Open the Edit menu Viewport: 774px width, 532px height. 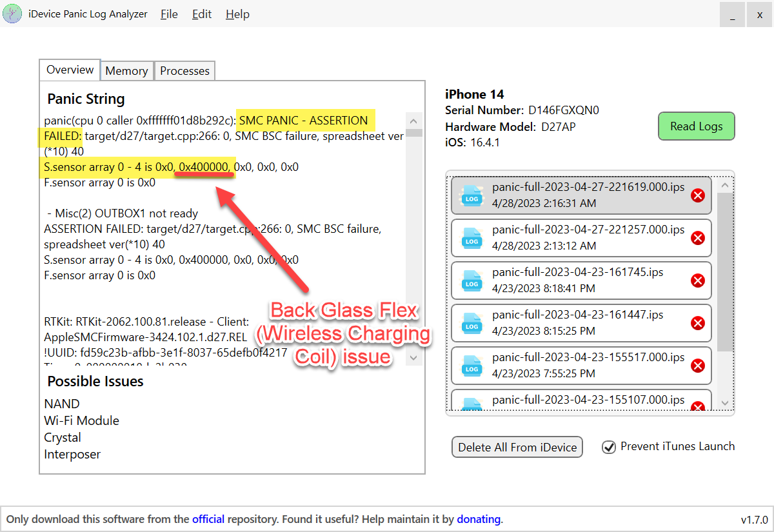pos(202,14)
